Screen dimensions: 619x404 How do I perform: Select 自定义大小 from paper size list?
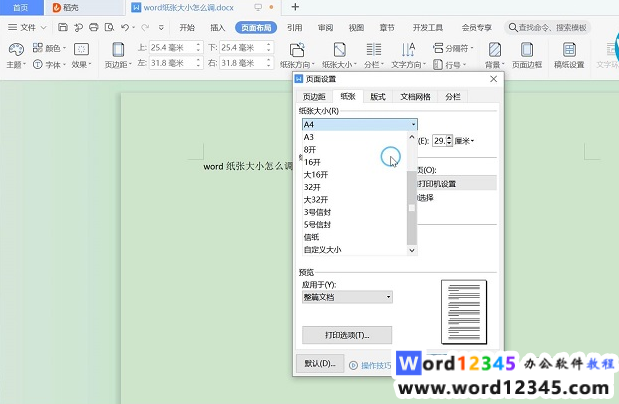[355, 250]
